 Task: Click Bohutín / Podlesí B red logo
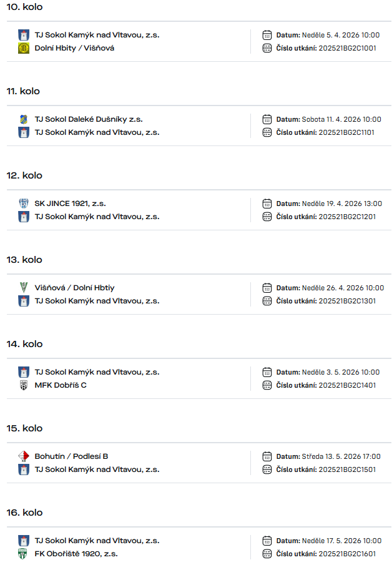pos(24,456)
